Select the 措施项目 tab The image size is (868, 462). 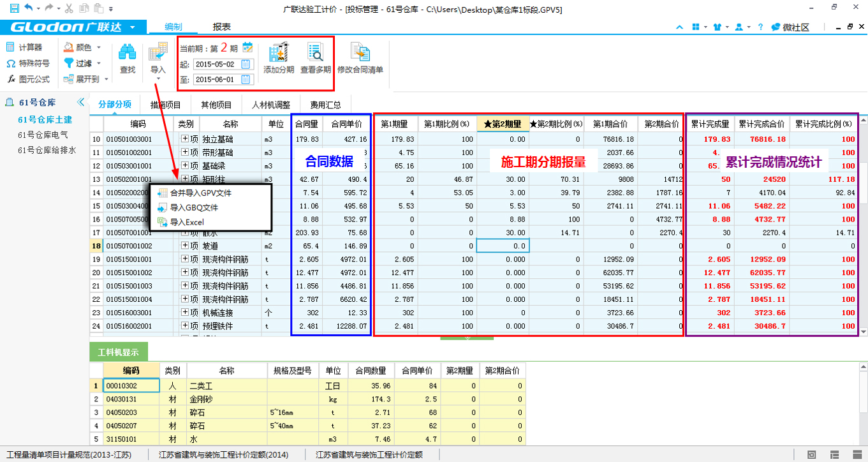coord(166,105)
